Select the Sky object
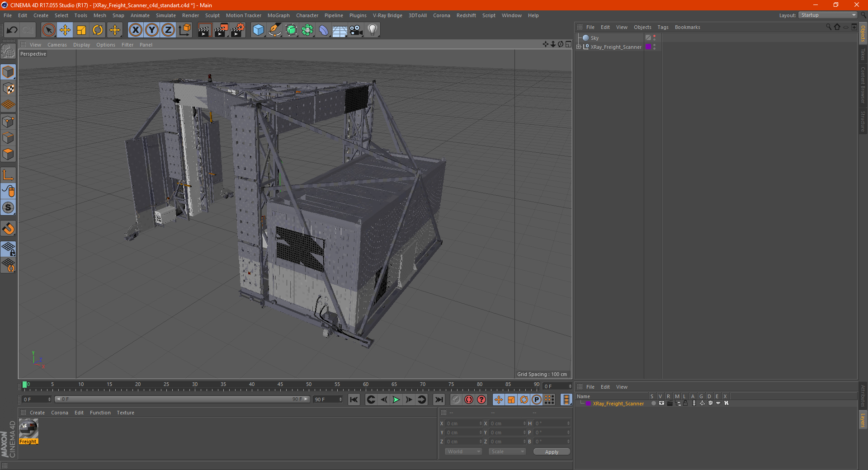868x470 pixels. (x=594, y=38)
